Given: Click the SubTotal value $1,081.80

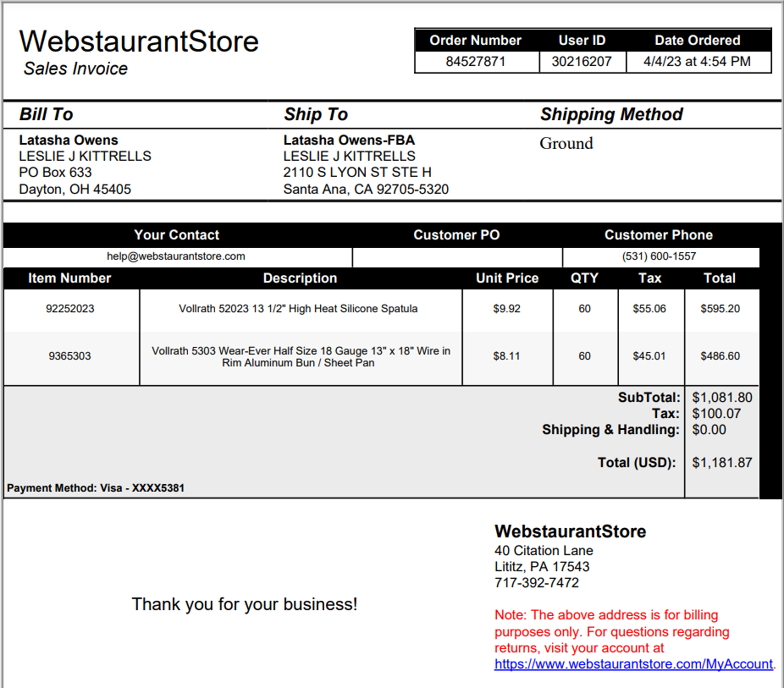Looking at the screenshot, I should (x=722, y=398).
